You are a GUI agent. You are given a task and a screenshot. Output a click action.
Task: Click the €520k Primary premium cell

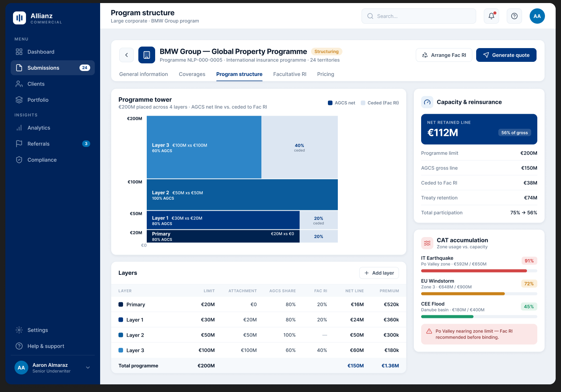tap(391, 305)
